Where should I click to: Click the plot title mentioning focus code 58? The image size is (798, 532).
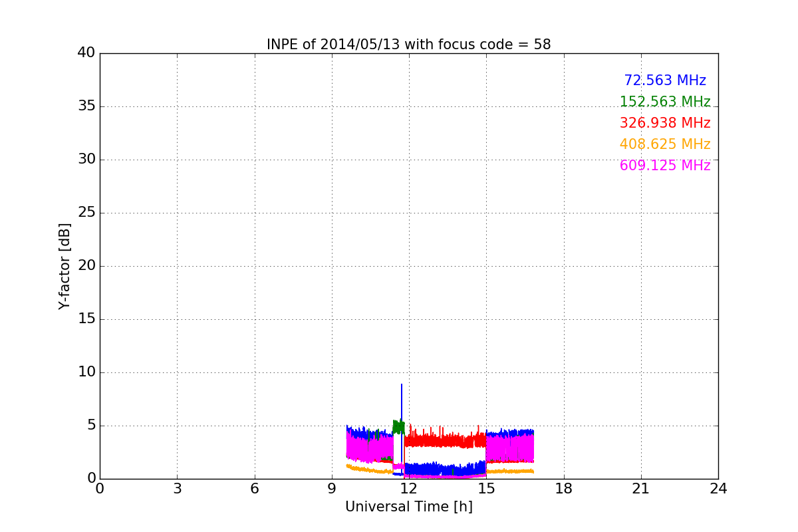click(x=408, y=45)
